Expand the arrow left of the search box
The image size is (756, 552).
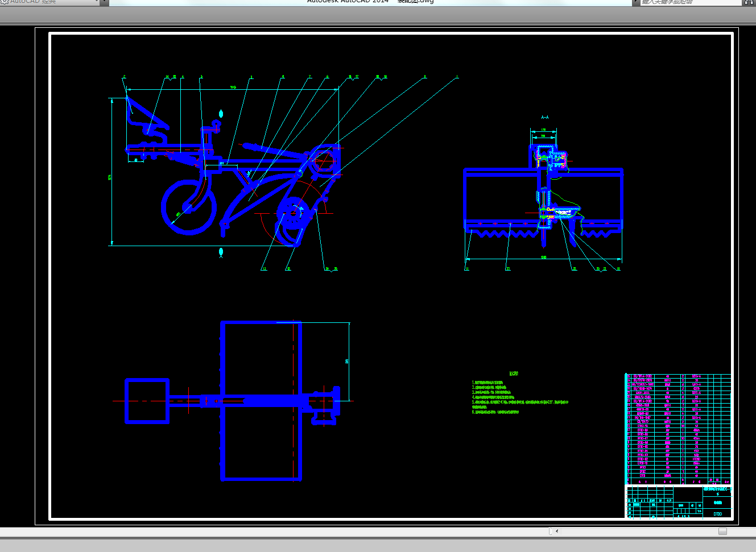[x=635, y=2]
